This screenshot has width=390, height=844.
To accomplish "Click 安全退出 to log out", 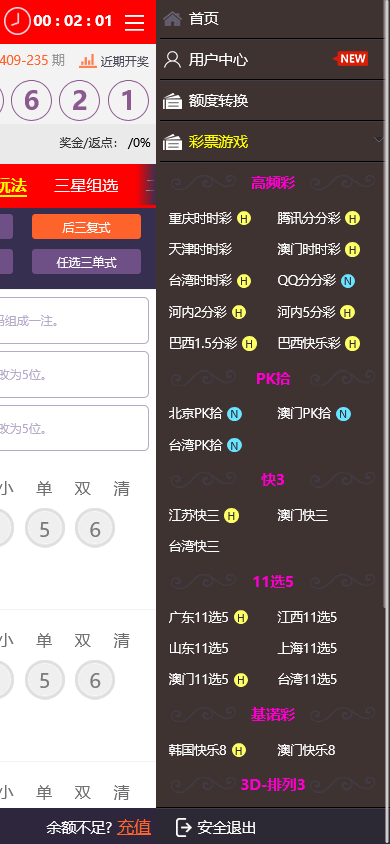I will point(226,827).
